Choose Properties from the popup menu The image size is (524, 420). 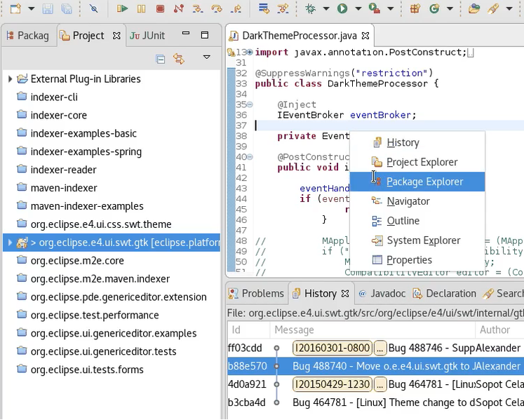click(417, 260)
